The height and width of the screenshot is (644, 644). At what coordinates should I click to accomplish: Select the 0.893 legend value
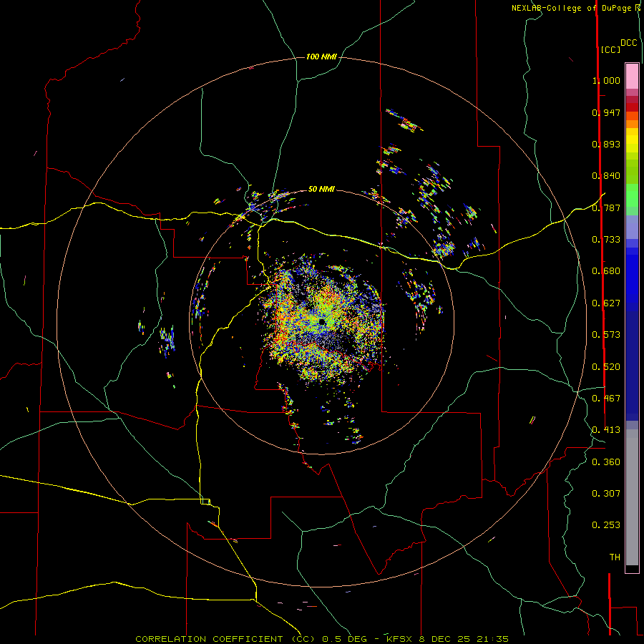pyautogui.click(x=606, y=144)
